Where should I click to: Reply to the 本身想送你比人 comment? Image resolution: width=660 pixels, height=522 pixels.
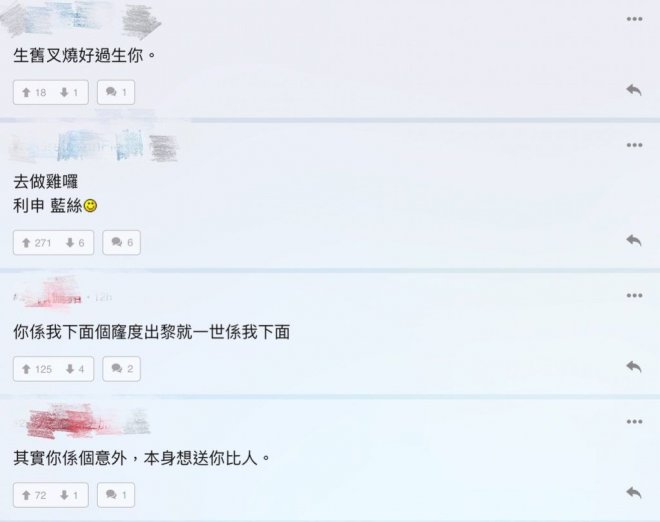tap(633, 492)
